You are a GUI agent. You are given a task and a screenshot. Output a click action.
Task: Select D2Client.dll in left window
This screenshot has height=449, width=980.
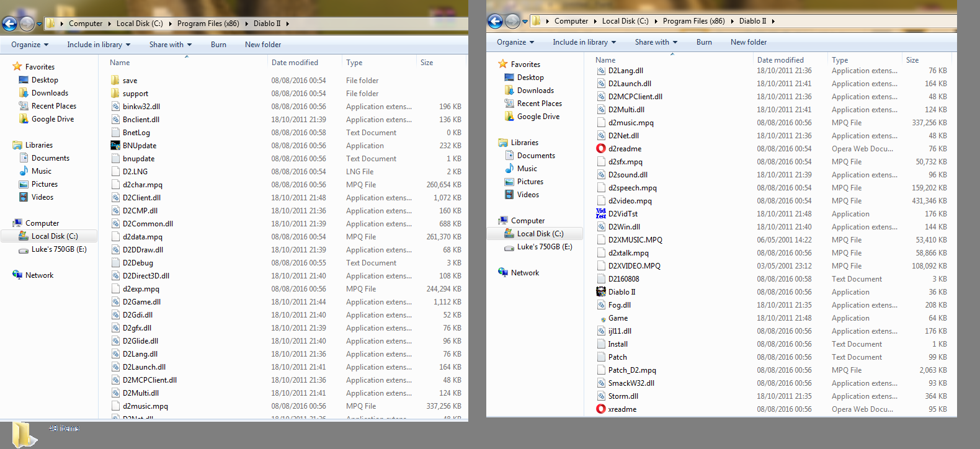[141, 198]
